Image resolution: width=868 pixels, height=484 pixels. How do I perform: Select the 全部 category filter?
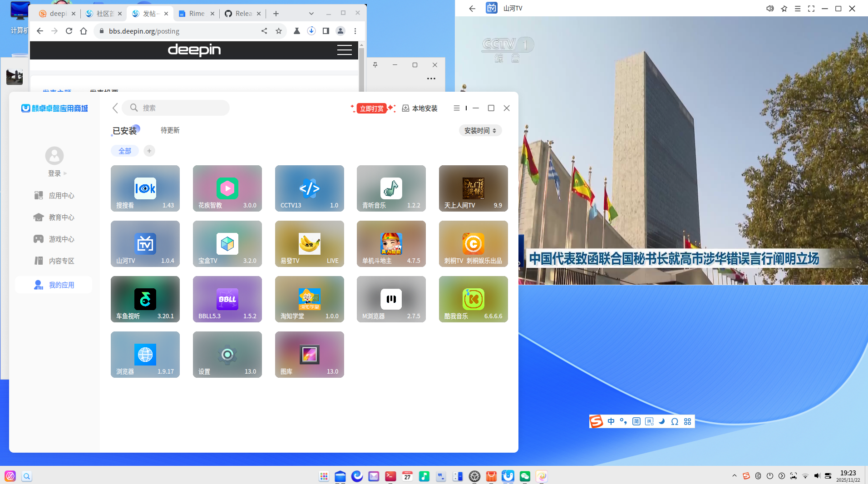[x=125, y=151]
